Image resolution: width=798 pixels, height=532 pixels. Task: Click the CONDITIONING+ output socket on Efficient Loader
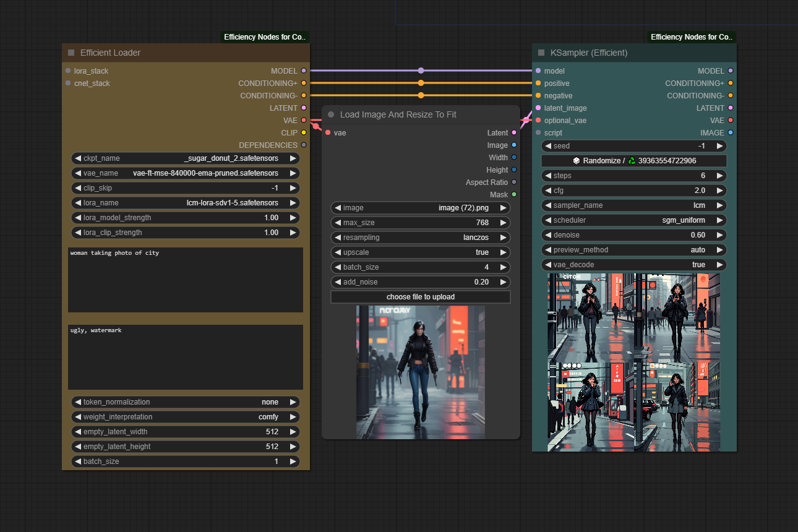(304, 83)
